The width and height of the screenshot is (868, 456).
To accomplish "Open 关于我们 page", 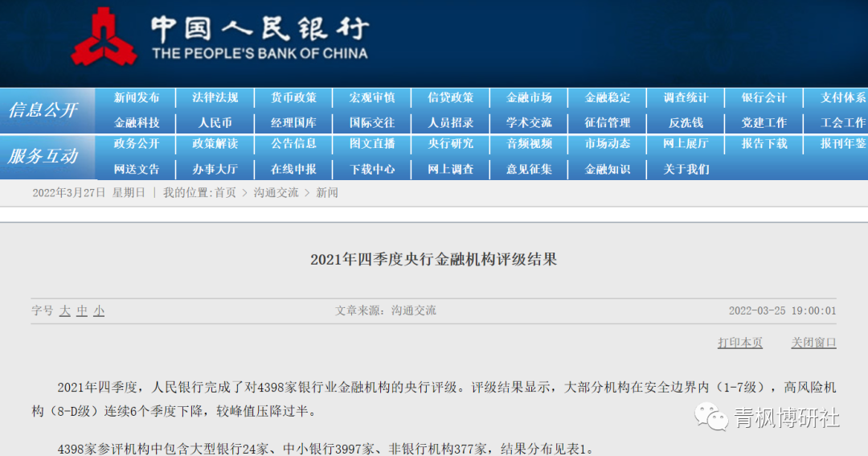I will click(686, 170).
